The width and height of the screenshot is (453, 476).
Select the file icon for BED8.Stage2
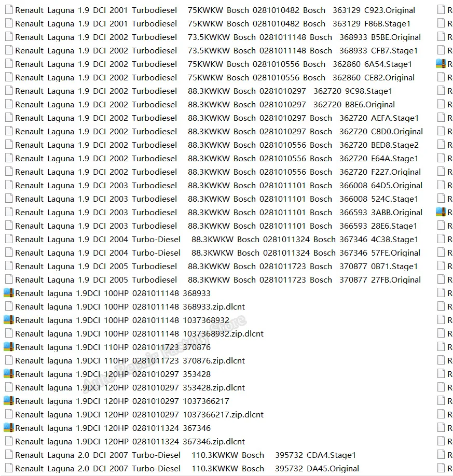(x=9, y=145)
